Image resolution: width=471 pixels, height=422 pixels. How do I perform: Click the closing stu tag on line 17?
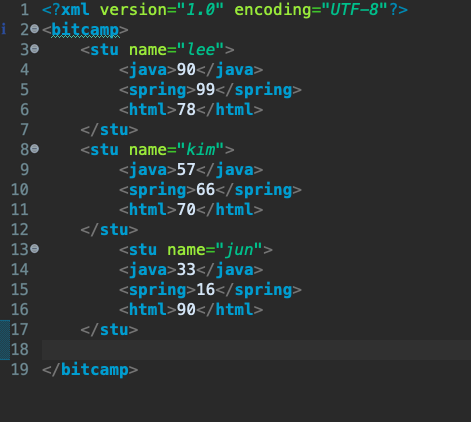tap(109, 330)
